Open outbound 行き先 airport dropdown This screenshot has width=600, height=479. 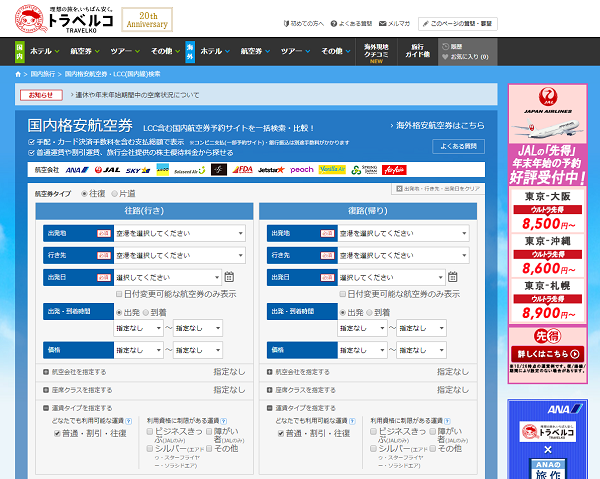point(179,255)
